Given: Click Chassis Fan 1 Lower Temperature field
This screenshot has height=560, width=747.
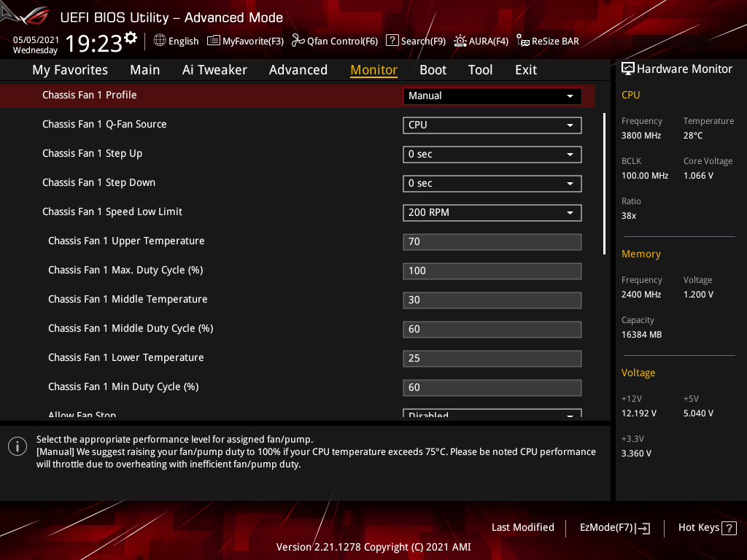Looking at the screenshot, I should pyautogui.click(x=492, y=359).
